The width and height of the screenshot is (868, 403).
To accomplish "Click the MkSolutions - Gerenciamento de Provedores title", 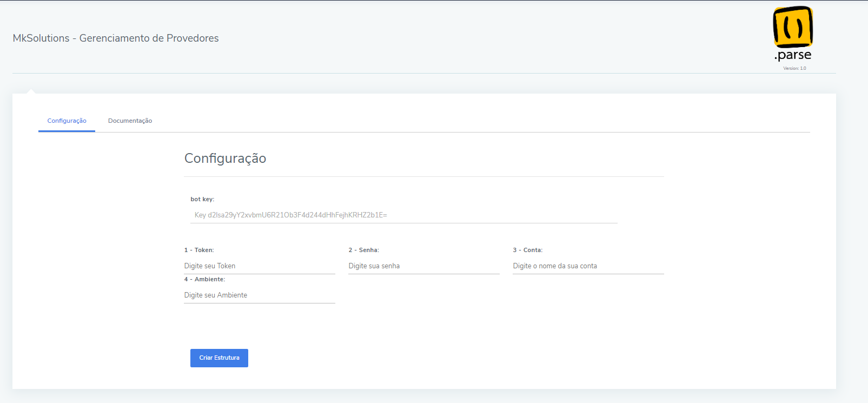I will coord(116,38).
